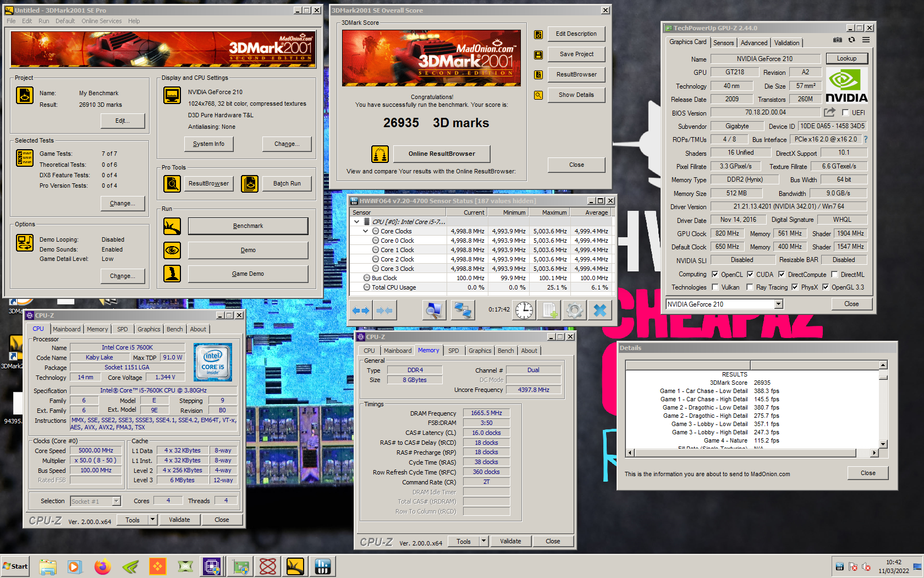
Task: Select the Bus Clock sensor row
Action: pos(481,278)
